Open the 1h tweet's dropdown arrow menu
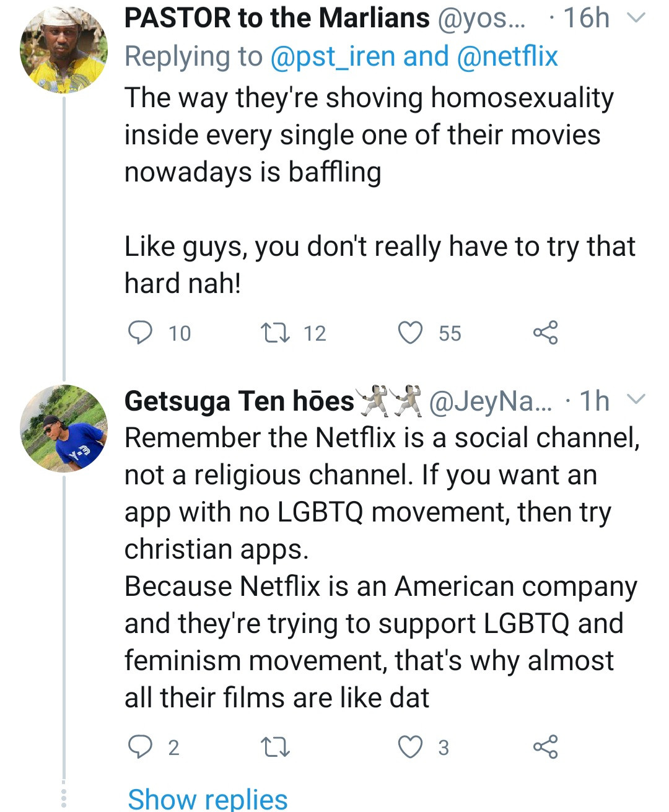The height and width of the screenshot is (812, 669). click(636, 401)
